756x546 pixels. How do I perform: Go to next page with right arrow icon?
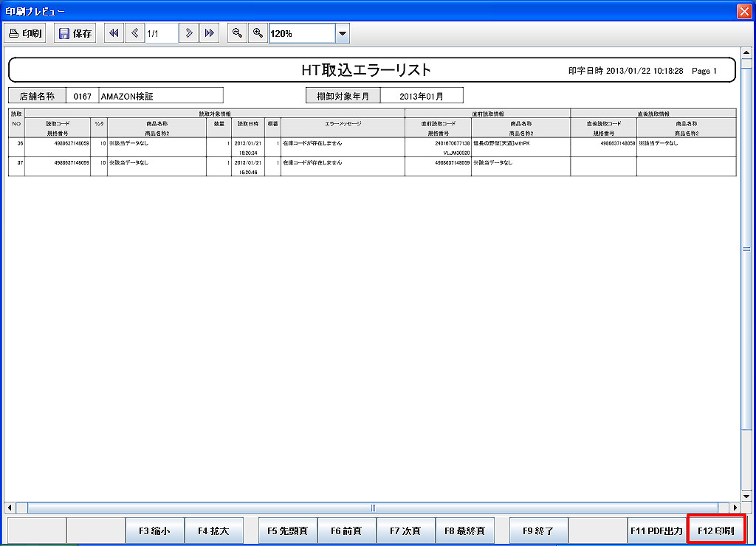(x=189, y=33)
